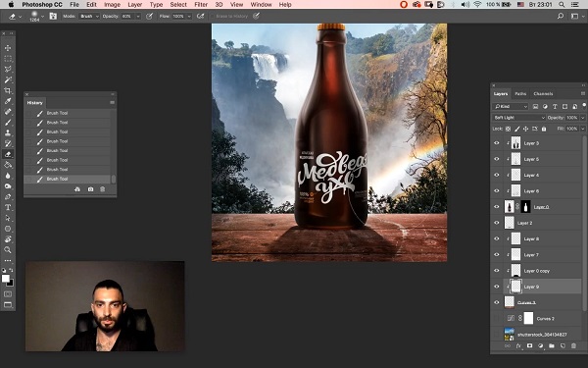
Task: Click Layer 0 mask thumbnail
Action: pos(525,207)
